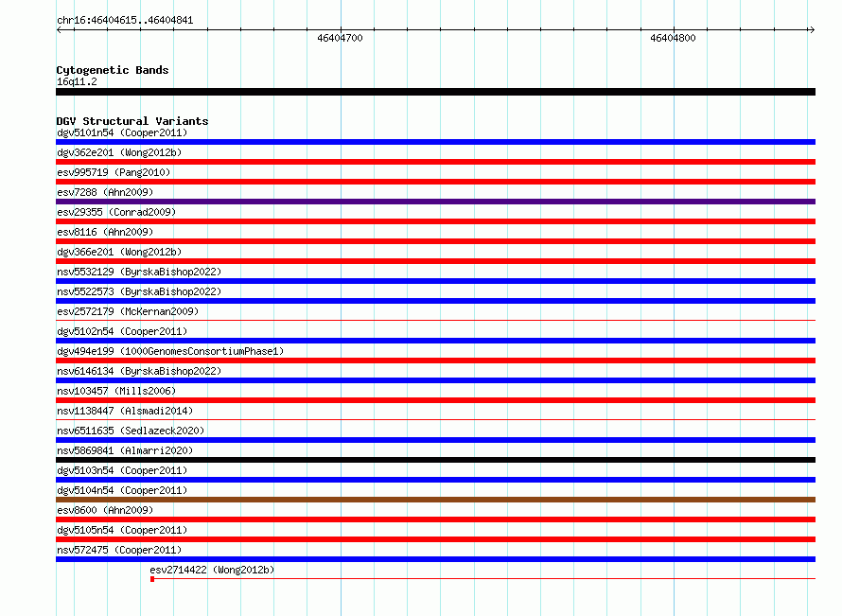Open variant dgv5103n54 (Cooper2011)

pyautogui.click(x=122, y=470)
